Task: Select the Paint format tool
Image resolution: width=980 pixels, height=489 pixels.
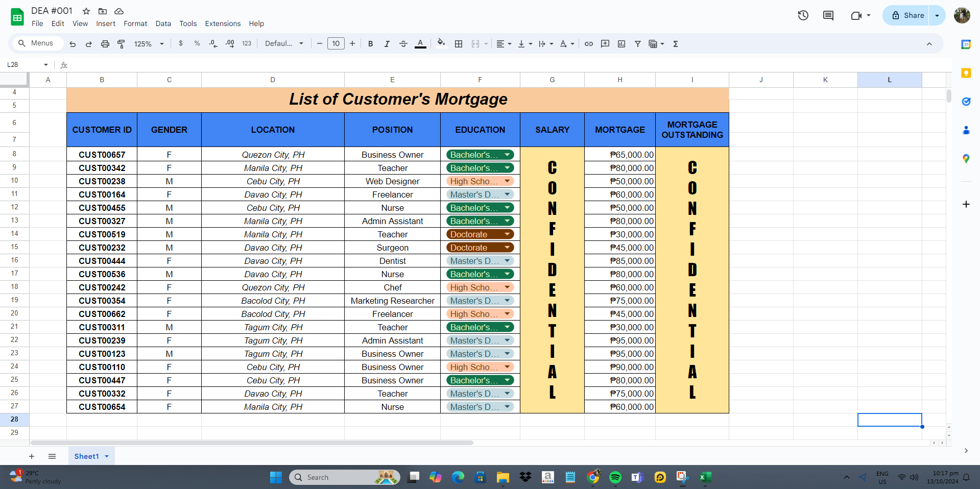Action: click(121, 44)
